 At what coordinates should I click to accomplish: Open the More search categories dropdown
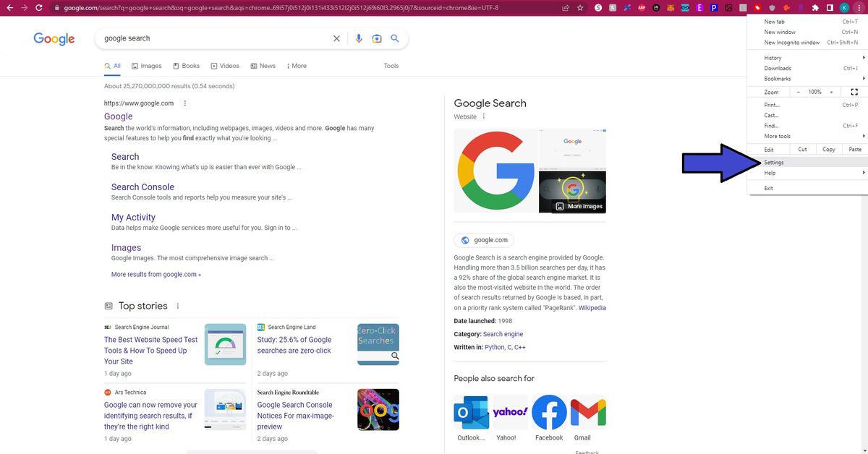[x=296, y=65]
